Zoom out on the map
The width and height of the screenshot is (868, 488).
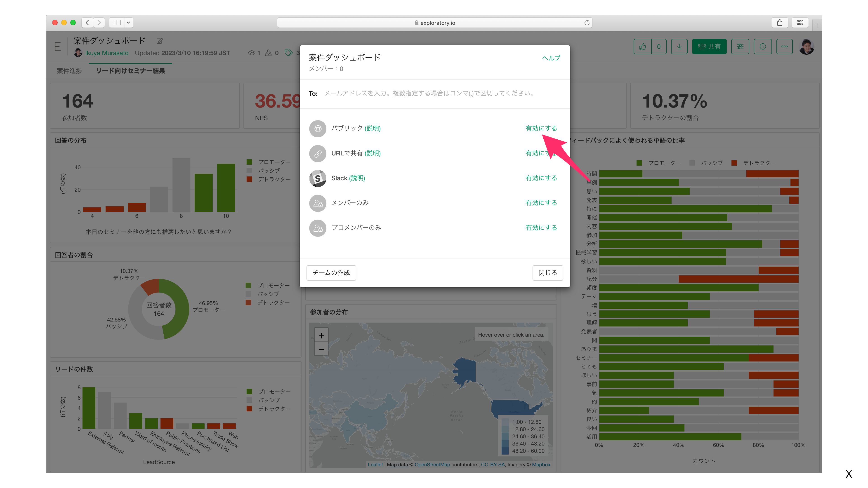321,349
